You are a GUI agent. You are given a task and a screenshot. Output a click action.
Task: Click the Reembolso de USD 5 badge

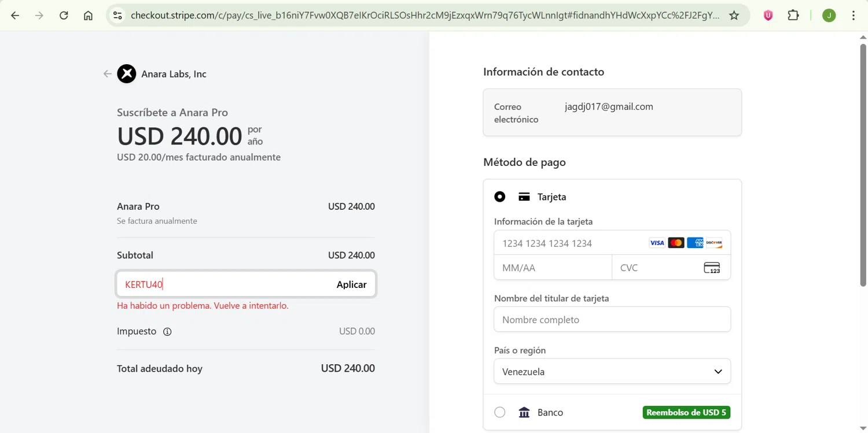click(x=686, y=412)
